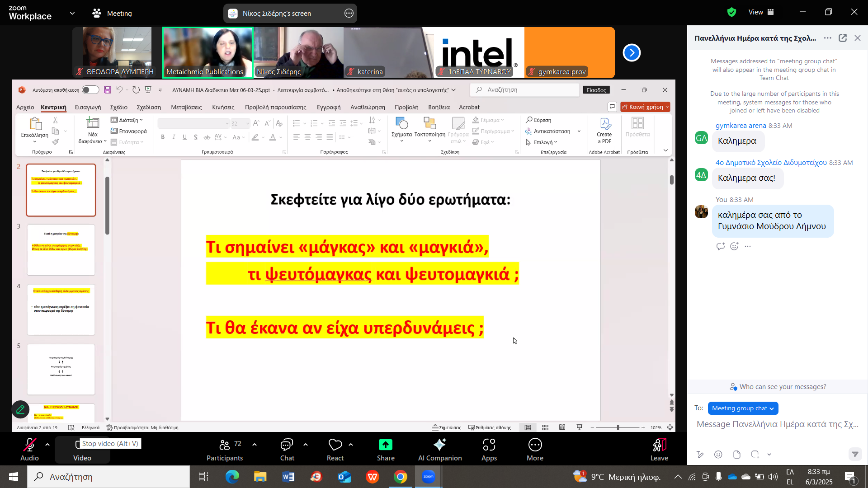Screen dimensions: 868x488
Task: Toggle Αυτόματη αποθήκευση (AutoSave) switch
Action: click(90, 89)
